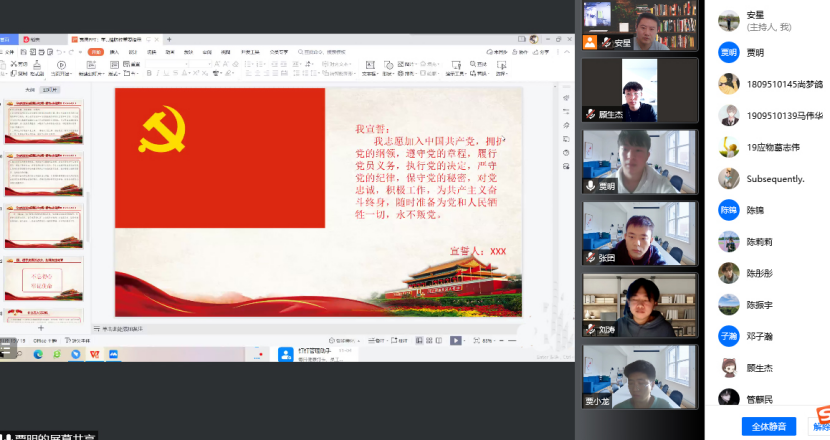
Task: Select the 张田 video thumbnail
Action: [x=640, y=234]
